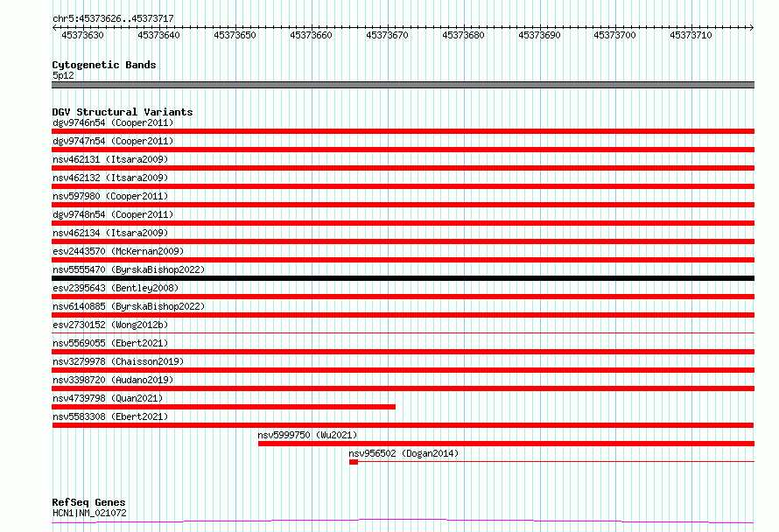Viewport: 779px width, 532px height.
Task: Click ruler position 45373640
Action: click(158, 35)
